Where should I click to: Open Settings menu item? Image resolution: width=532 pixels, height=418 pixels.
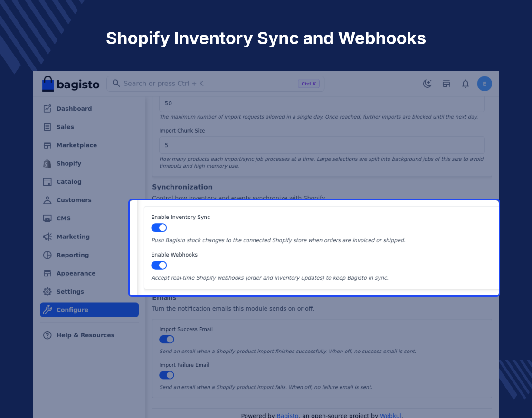click(85, 292)
